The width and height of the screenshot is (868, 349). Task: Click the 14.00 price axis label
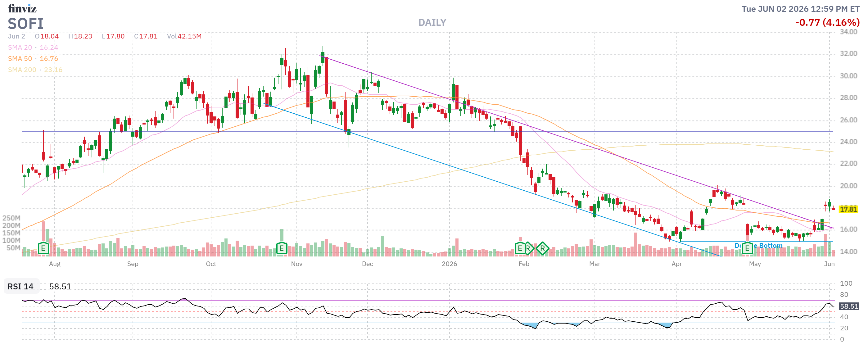[848, 252]
